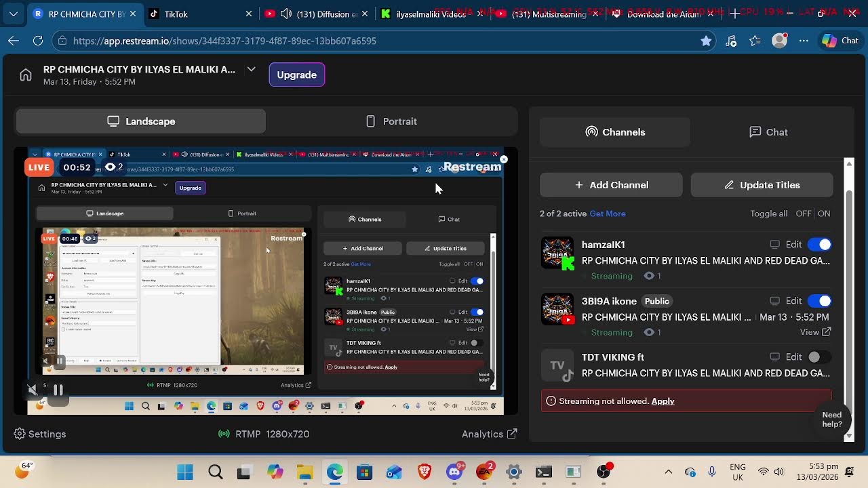Open Brave browser from the taskbar
The width and height of the screenshot is (868, 488).
pyautogui.click(x=425, y=472)
